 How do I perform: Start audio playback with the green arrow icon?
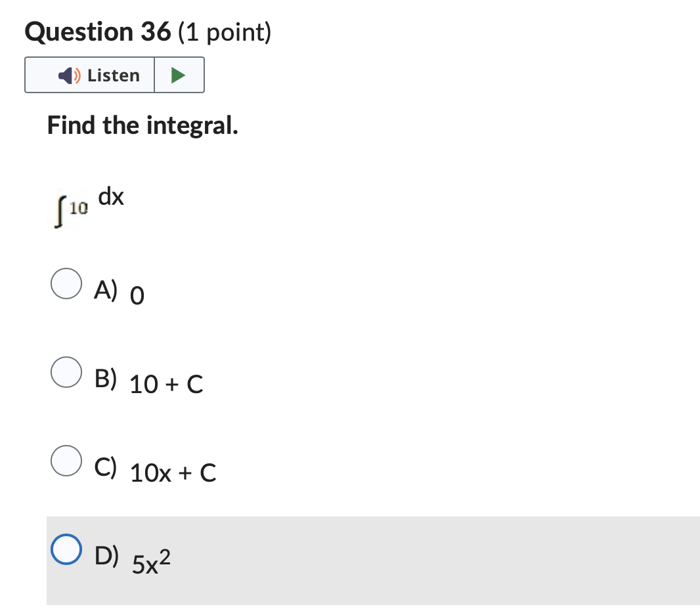(x=179, y=75)
